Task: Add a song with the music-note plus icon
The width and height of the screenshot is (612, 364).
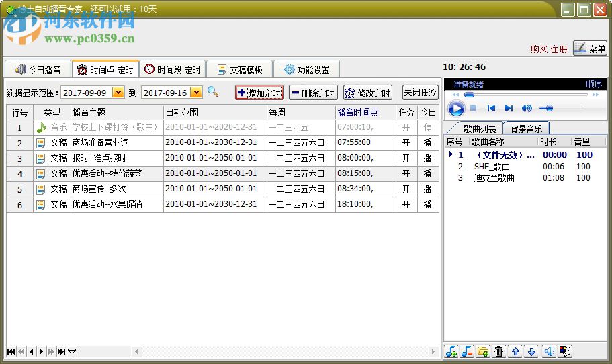Action: [451, 351]
